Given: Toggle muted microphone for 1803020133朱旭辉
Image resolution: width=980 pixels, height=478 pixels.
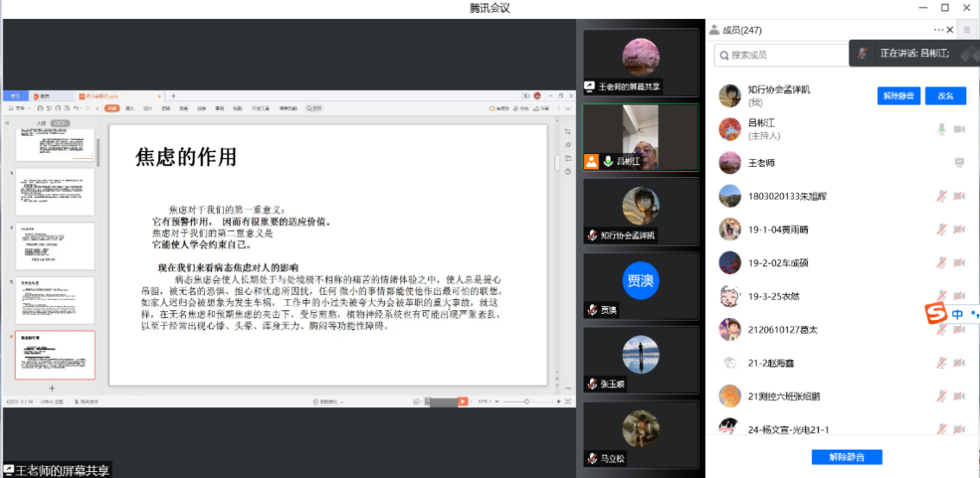Looking at the screenshot, I should [941, 196].
